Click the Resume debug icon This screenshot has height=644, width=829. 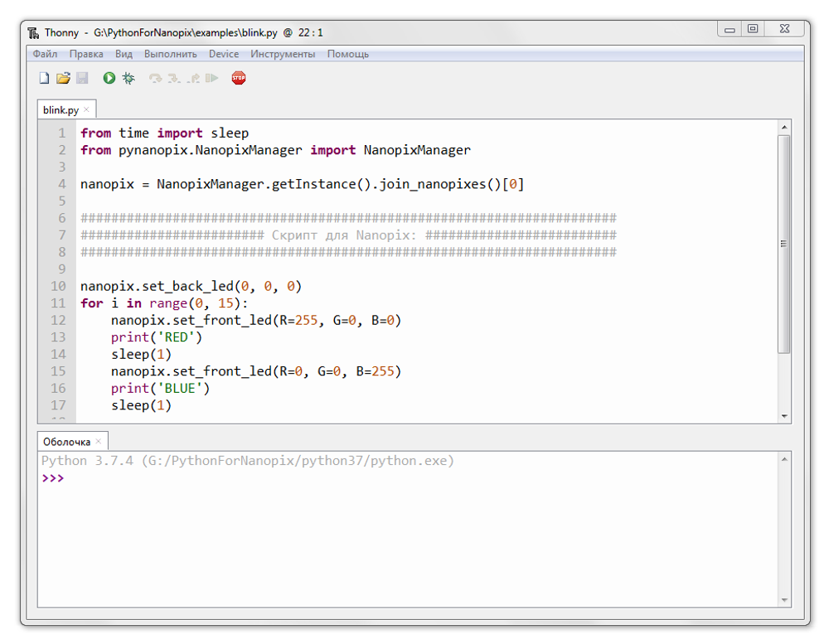(x=212, y=78)
